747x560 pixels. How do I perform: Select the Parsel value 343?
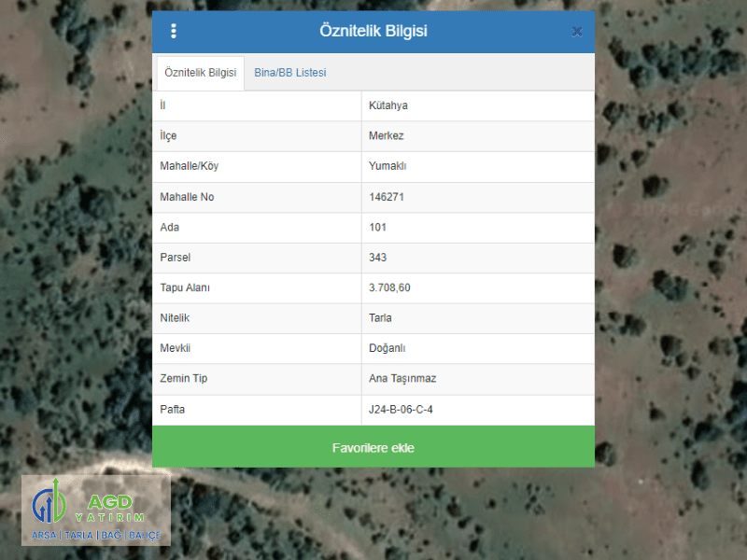coord(378,258)
